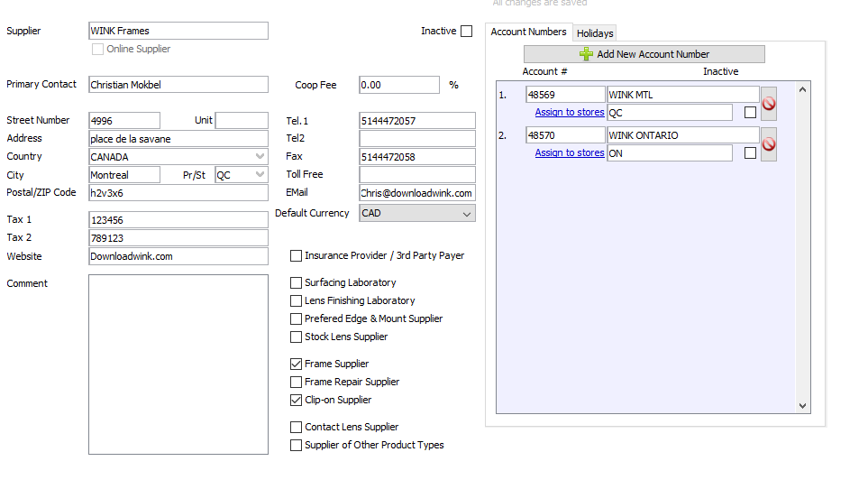
Task: Edit account number field 48569
Action: pos(565,95)
